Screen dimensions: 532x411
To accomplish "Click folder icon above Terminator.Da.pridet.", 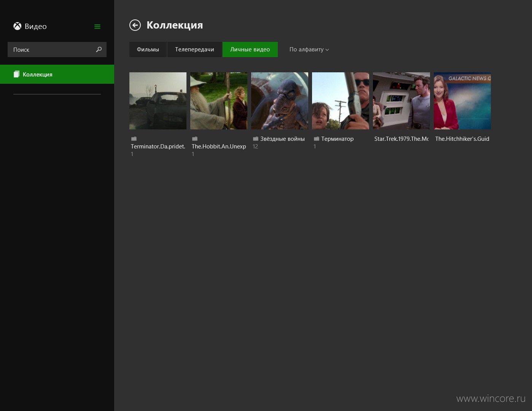I will point(134,139).
